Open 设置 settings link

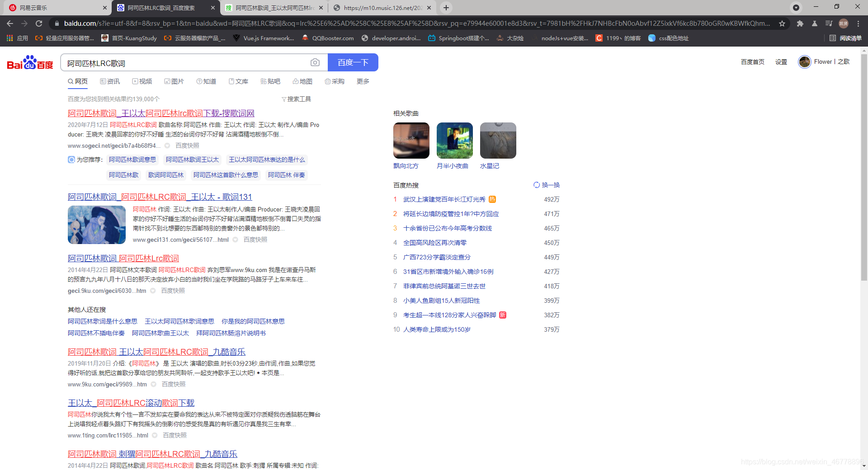click(781, 62)
